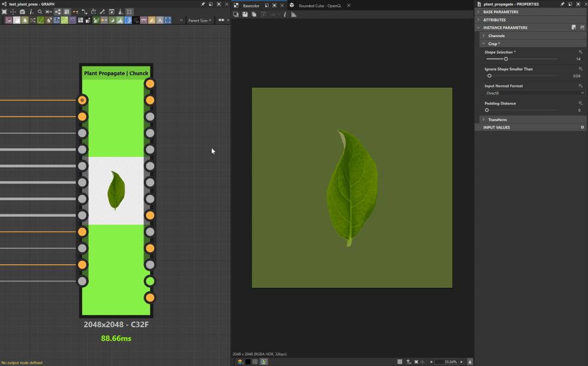Adjust the Shape Selection slider

pyautogui.click(x=506, y=59)
